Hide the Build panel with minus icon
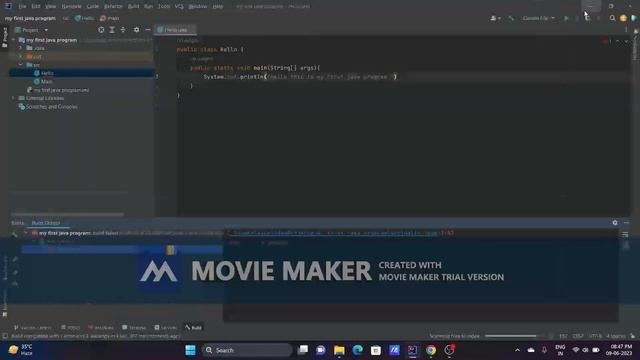The height and width of the screenshot is (360, 640). 626,223
